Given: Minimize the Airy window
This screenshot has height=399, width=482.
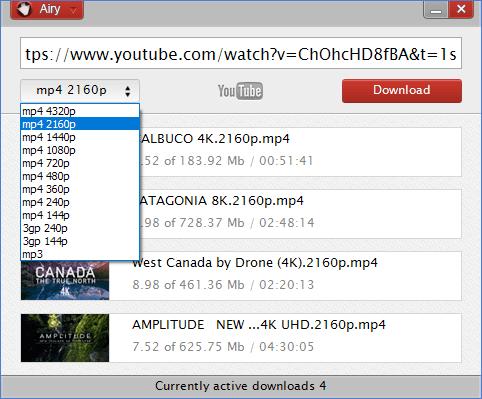Looking at the screenshot, I should click(x=436, y=10).
